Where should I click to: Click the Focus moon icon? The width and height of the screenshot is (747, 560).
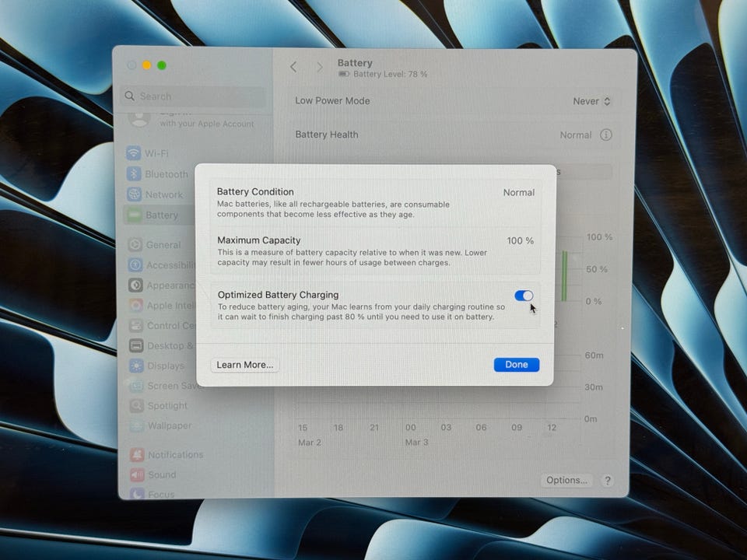click(x=137, y=494)
